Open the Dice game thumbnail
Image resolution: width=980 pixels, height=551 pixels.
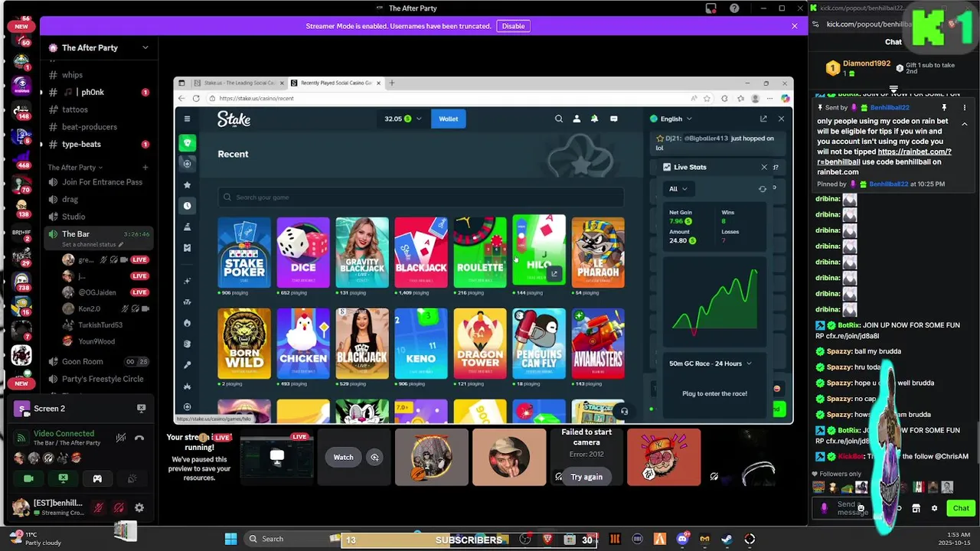coord(303,252)
